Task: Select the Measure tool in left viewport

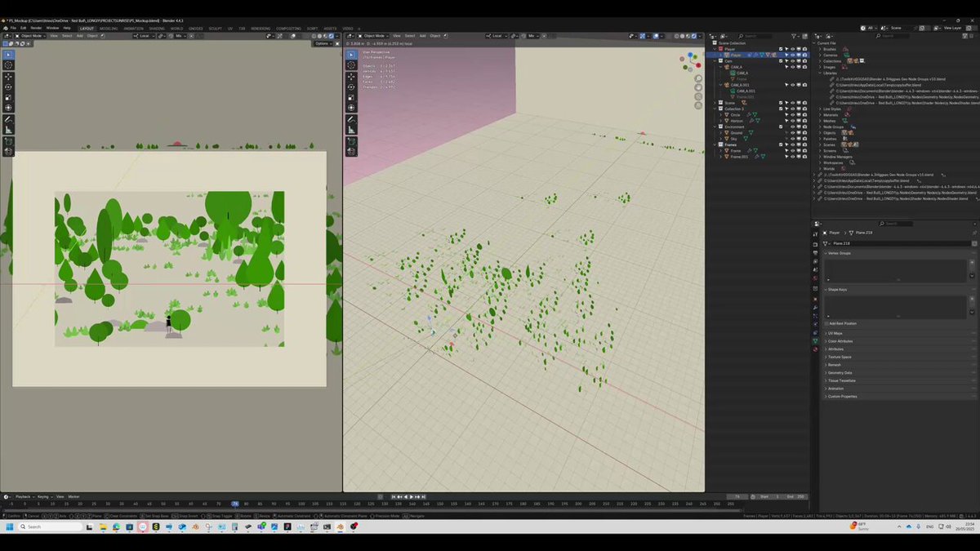Action: pyautogui.click(x=9, y=130)
